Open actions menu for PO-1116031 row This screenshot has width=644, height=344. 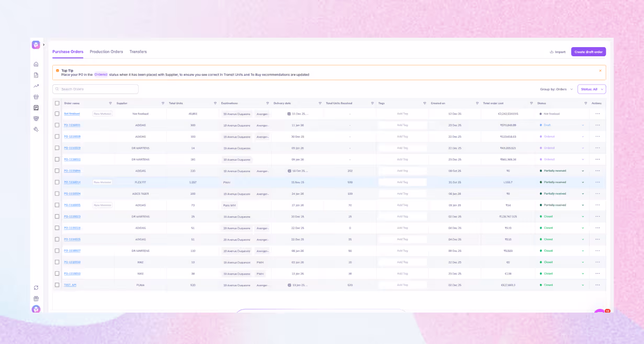pos(597,125)
